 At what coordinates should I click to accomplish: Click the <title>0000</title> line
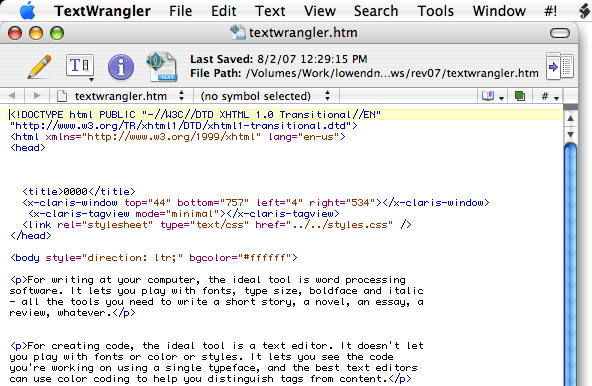79,191
